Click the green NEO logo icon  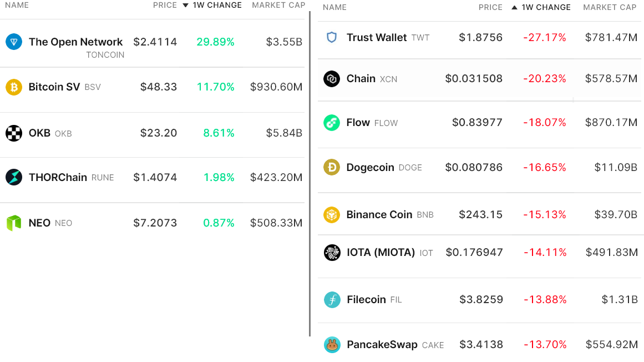pos(14,223)
